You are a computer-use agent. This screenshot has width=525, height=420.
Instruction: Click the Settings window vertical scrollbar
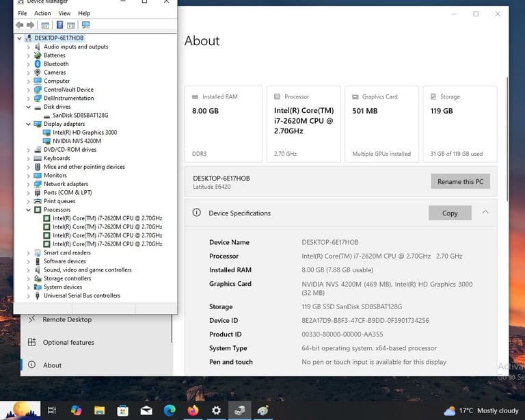click(507, 139)
